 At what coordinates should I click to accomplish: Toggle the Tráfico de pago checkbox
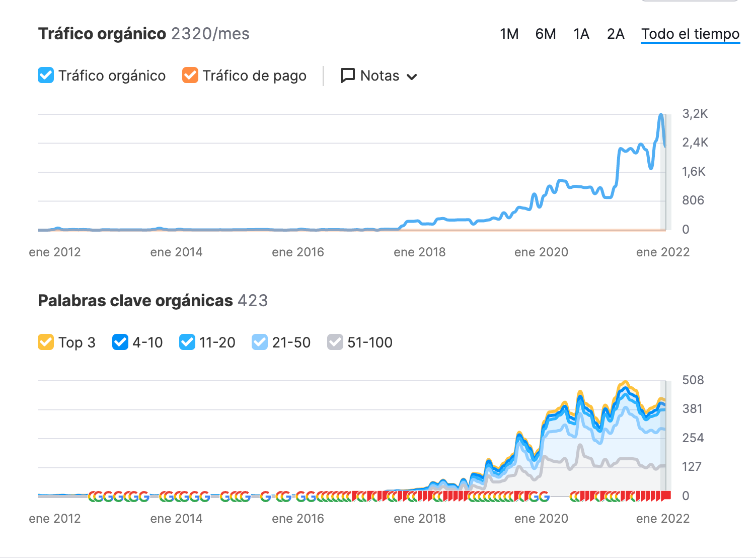click(x=190, y=76)
